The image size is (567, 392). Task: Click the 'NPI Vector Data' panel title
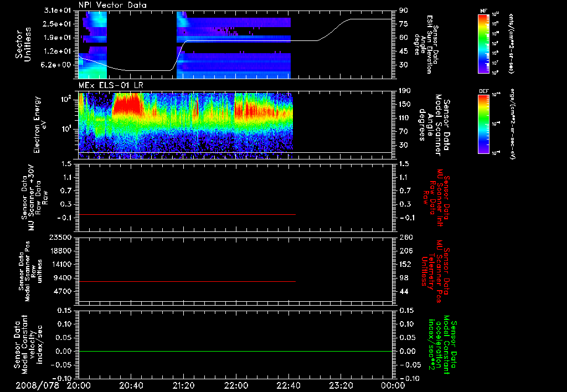click(x=112, y=5)
